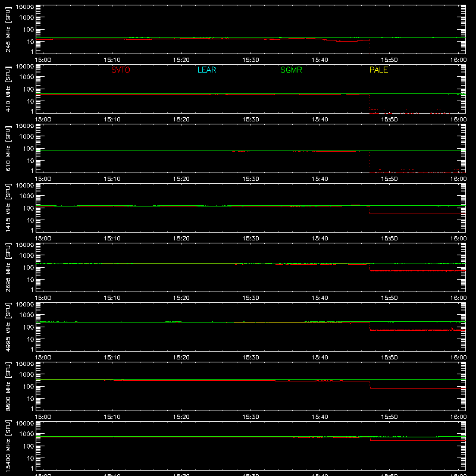The width and height of the screenshot is (476, 476).
Task: Click the 100 y-tick of 610 MHz plot
Action: (x=29, y=149)
